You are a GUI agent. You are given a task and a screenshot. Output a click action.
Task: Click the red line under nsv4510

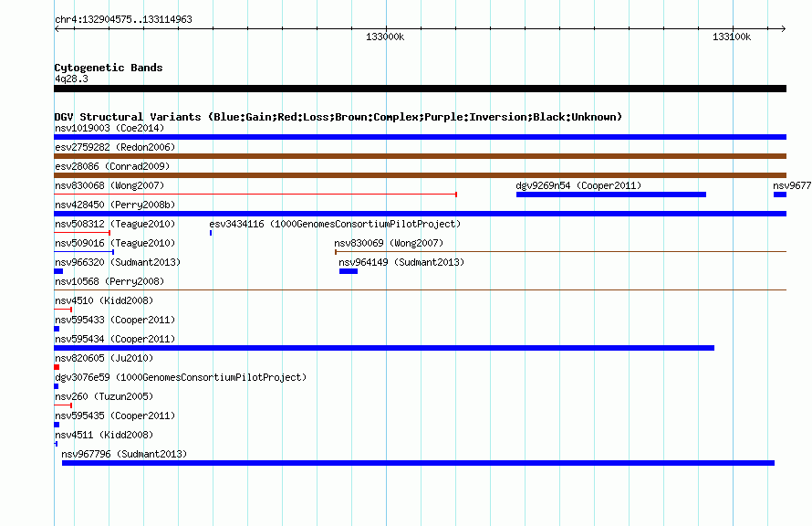click(63, 310)
